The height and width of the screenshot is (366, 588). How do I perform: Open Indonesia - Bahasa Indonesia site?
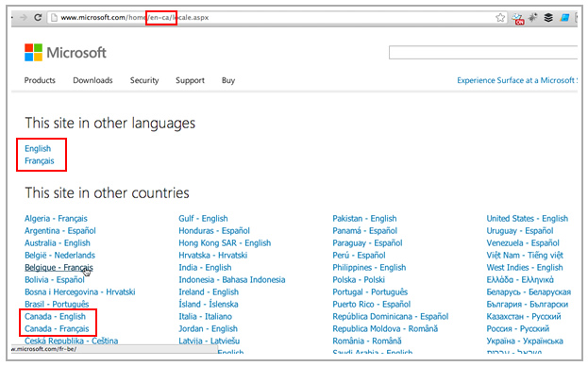(232, 279)
